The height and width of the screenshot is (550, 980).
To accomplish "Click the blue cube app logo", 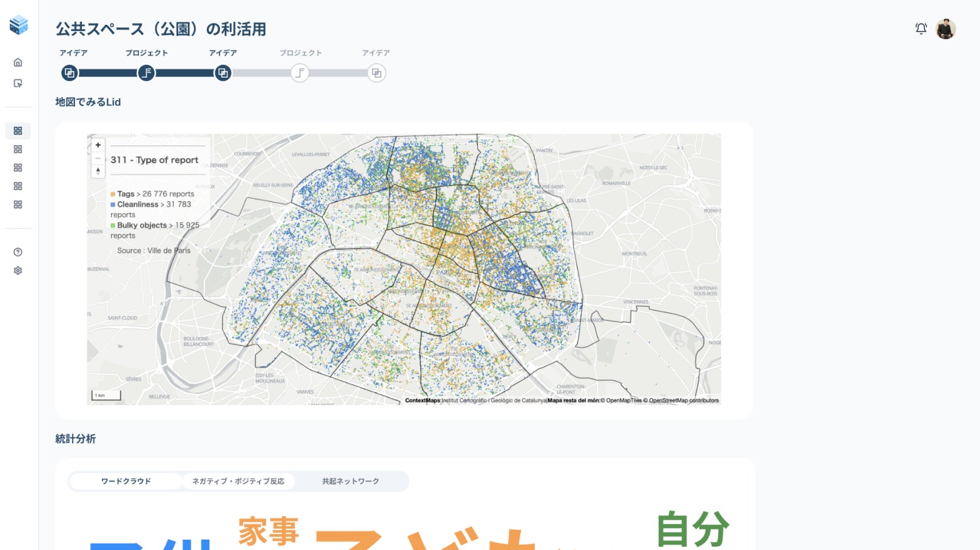I will point(19,25).
